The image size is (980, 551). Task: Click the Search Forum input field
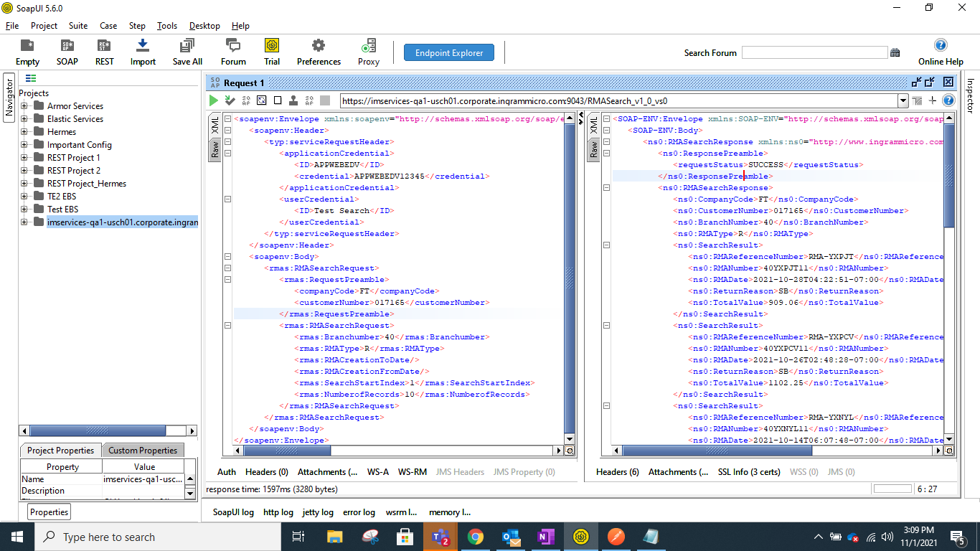[814, 52]
